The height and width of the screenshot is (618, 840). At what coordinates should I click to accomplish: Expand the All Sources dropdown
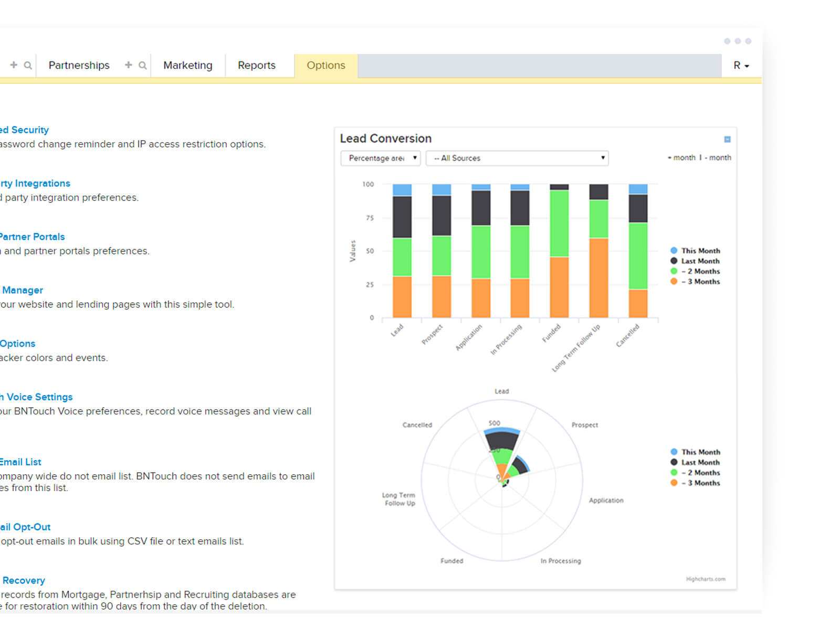(517, 158)
